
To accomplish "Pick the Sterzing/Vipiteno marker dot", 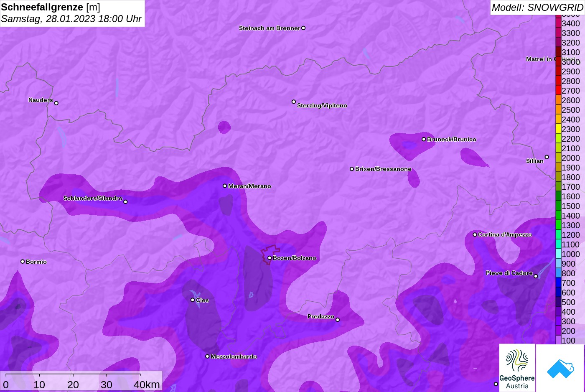I will click(x=294, y=102).
